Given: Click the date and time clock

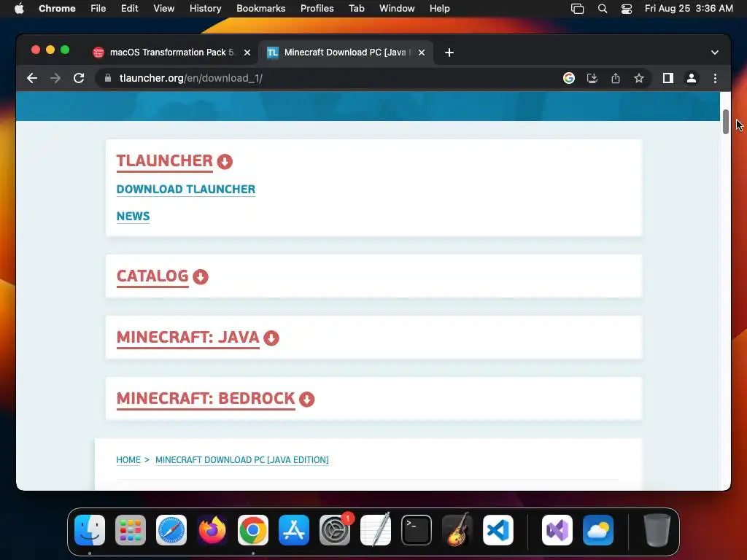Looking at the screenshot, I should point(689,9).
